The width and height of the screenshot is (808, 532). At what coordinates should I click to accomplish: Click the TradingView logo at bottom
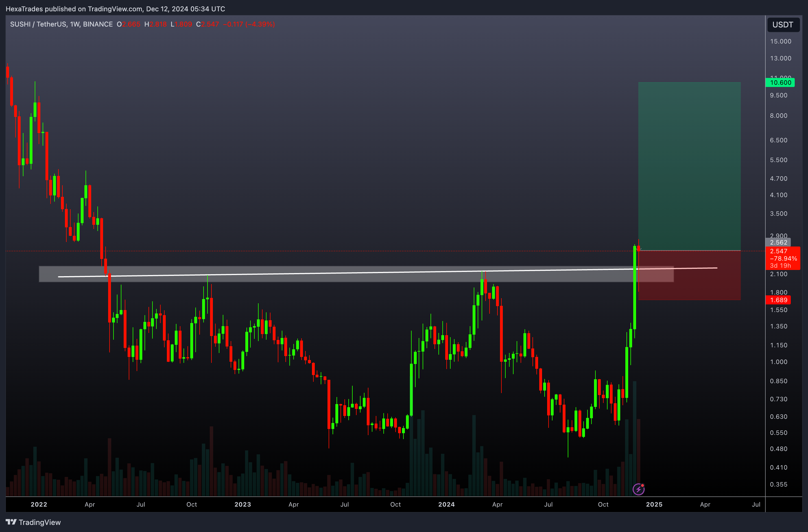point(33,522)
